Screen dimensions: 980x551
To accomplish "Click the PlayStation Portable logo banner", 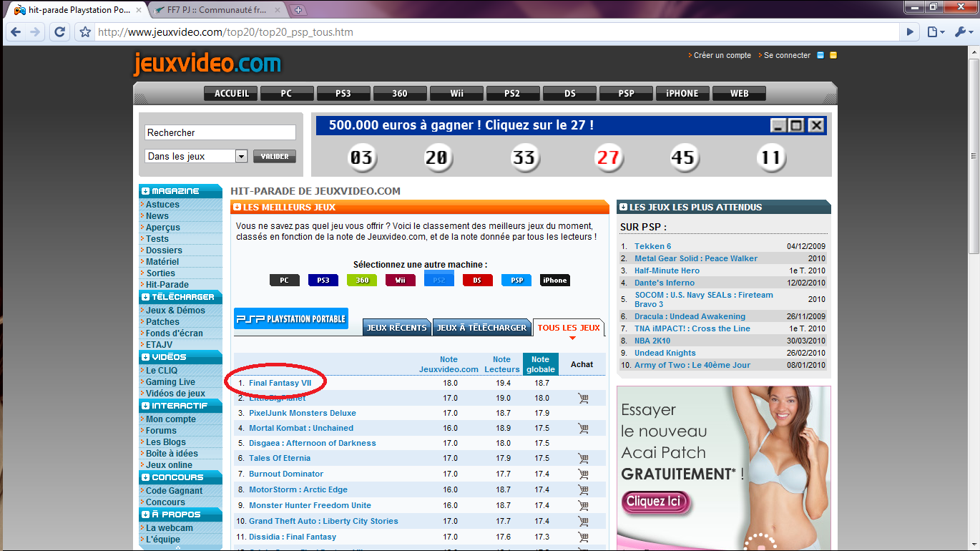I will point(291,318).
